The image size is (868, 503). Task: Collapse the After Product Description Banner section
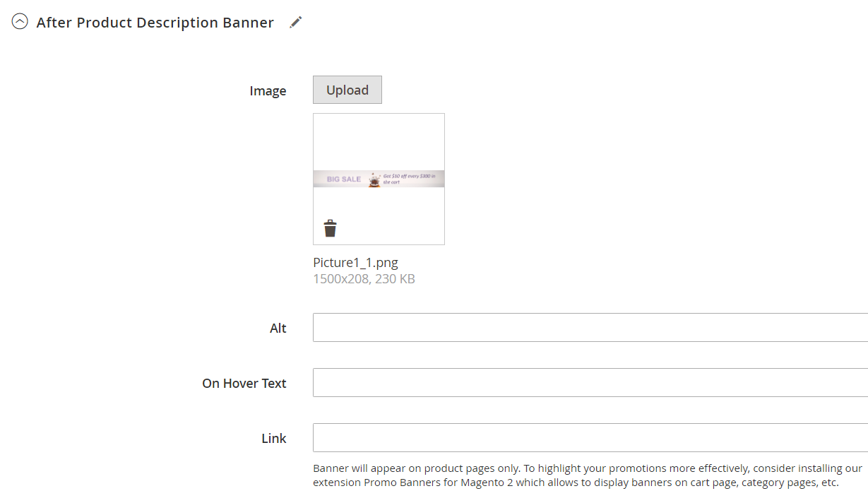pyautogui.click(x=20, y=22)
